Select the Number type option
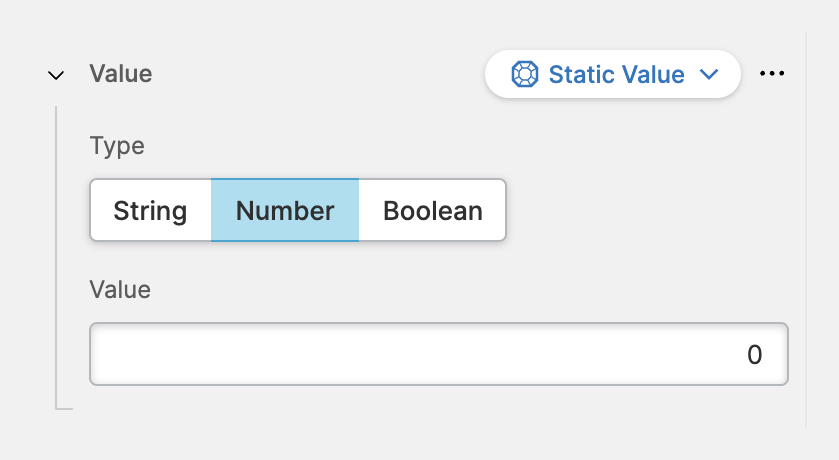The height and width of the screenshot is (460, 839). [x=285, y=211]
